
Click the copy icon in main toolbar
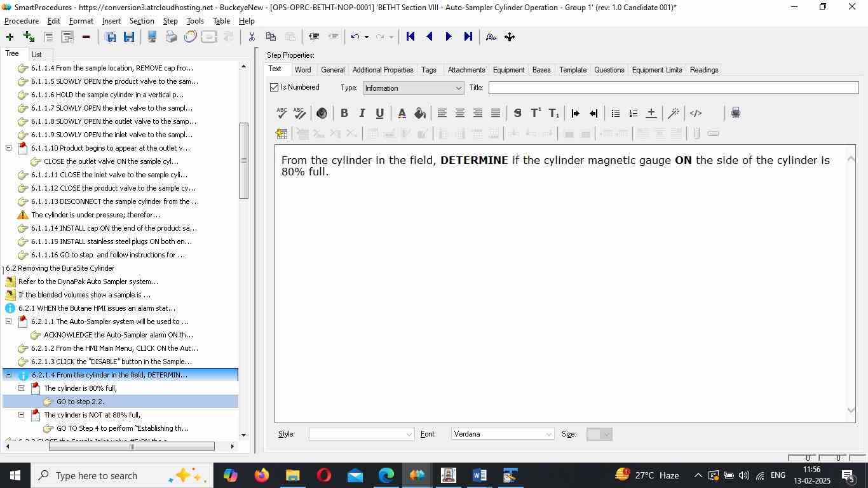pyautogui.click(x=271, y=37)
